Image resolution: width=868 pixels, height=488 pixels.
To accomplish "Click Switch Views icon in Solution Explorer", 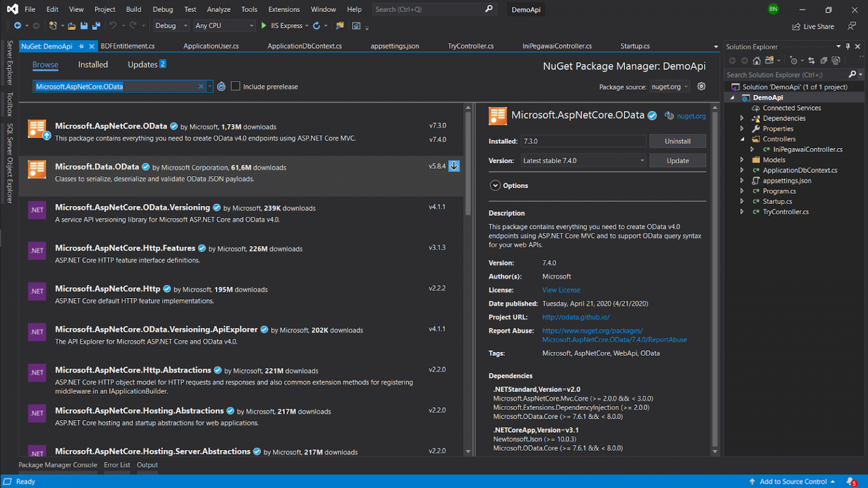I will (x=770, y=60).
